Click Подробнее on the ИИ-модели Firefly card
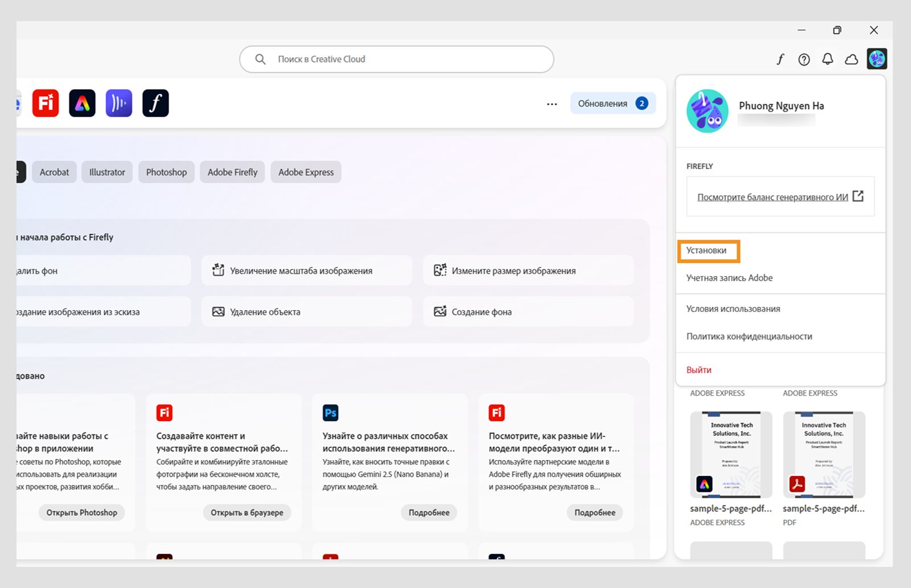Screen dimensions: 911x588 click(595, 512)
